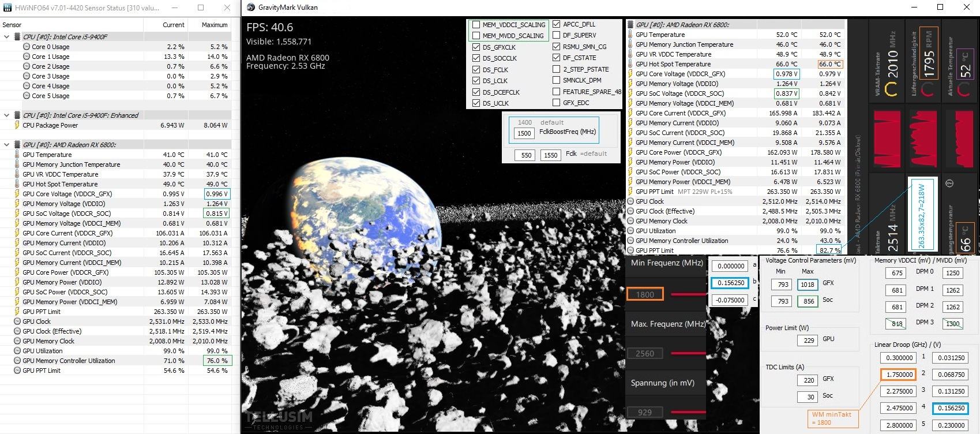Click GPU Memory Junction Temperature icon in right panel
The height and width of the screenshot is (434, 980).
[630, 44]
